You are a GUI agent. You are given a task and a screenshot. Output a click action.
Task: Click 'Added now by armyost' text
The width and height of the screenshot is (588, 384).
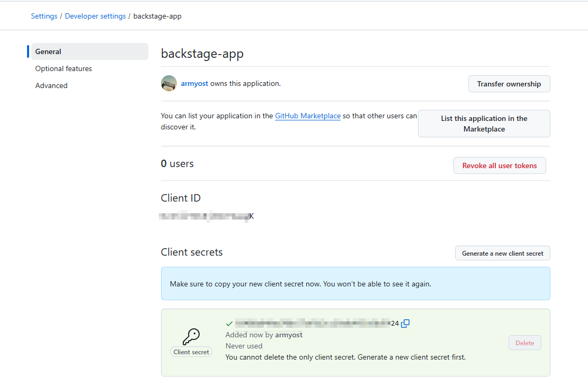[x=264, y=335]
